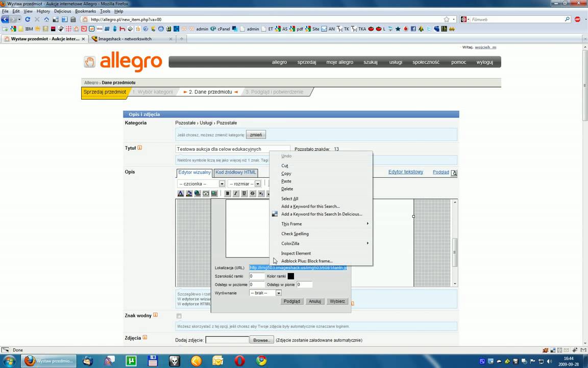Click the Szerokość ramki input field
Viewport: 588px width, 368px height.
257,276
